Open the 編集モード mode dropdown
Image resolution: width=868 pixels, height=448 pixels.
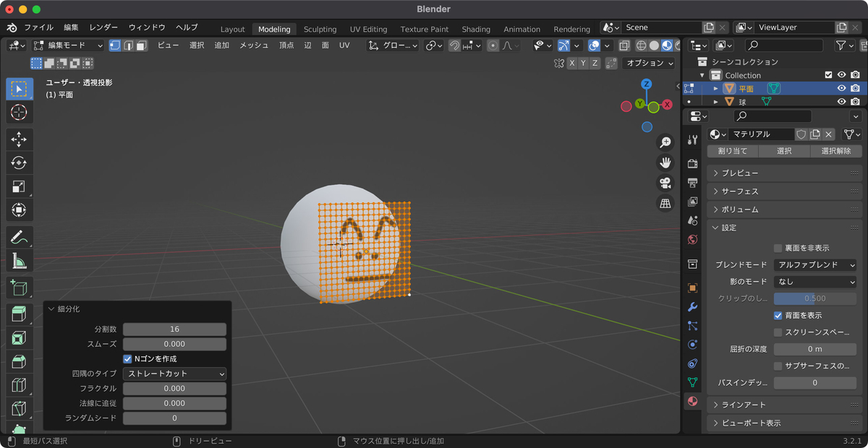[69, 45]
